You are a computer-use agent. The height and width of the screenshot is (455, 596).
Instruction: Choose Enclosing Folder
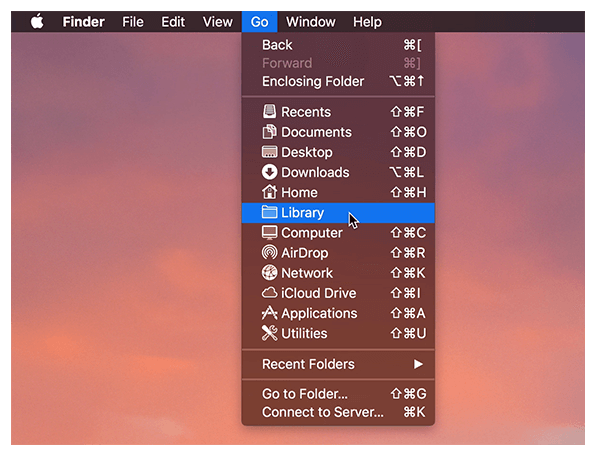338,81
